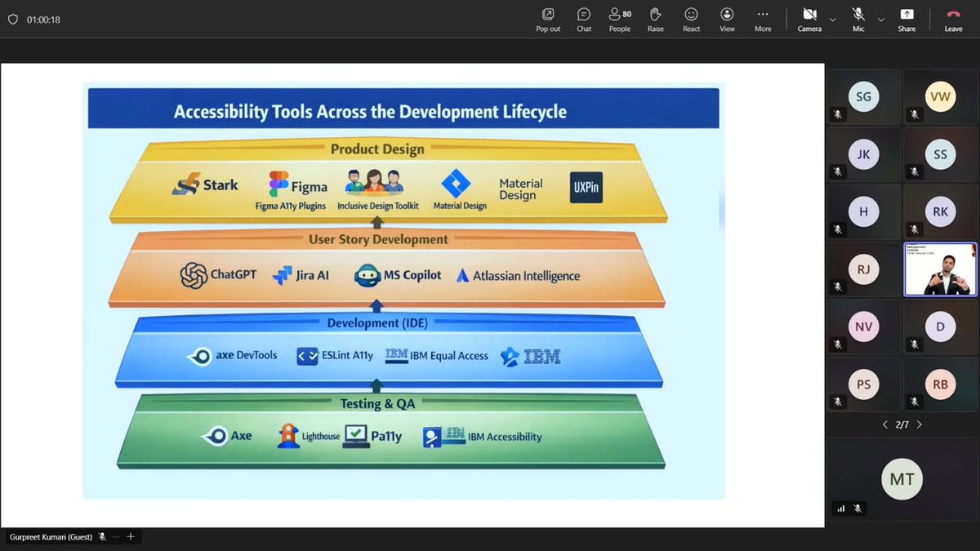The width and height of the screenshot is (980, 551).
Task: Click the meeting timer 01:00:18
Action: [x=43, y=20]
